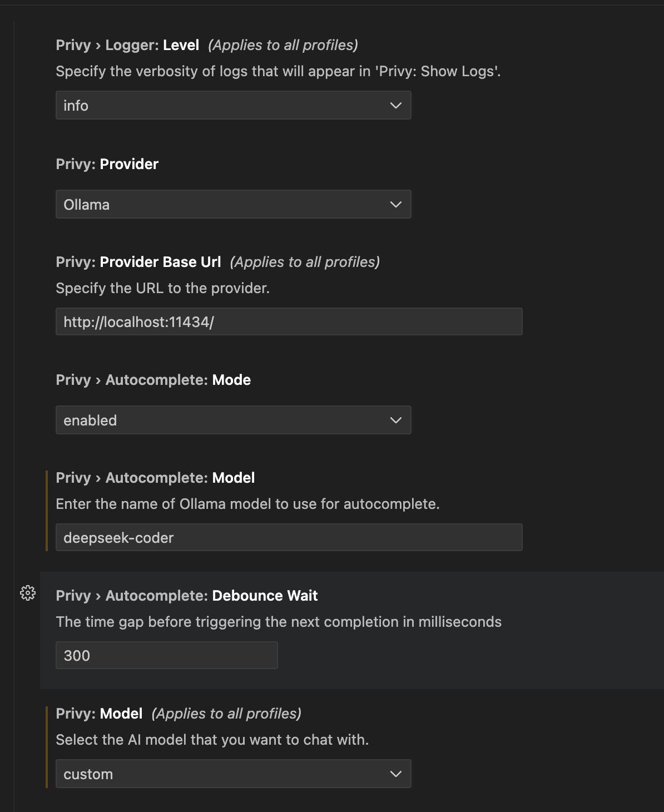Open the Autocomplete Mode dropdown showing enabled
664x812 pixels.
(233, 420)
